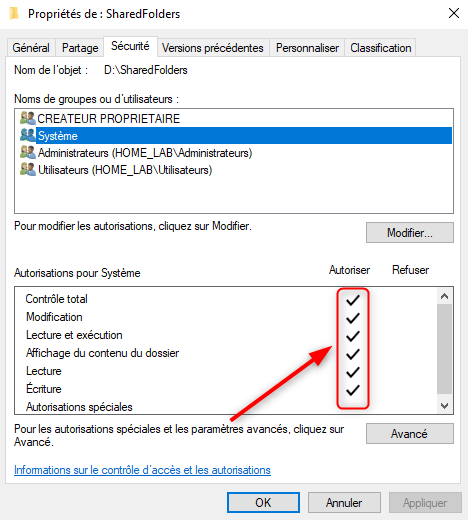Click the Écriture Autoriser checkmark

coord(353,390)
